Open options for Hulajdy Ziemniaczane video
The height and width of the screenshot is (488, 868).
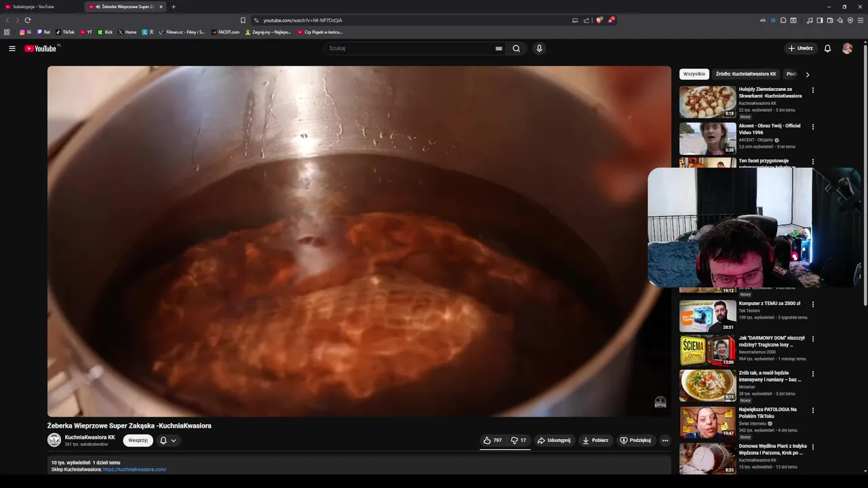click(x=812, y=90)
